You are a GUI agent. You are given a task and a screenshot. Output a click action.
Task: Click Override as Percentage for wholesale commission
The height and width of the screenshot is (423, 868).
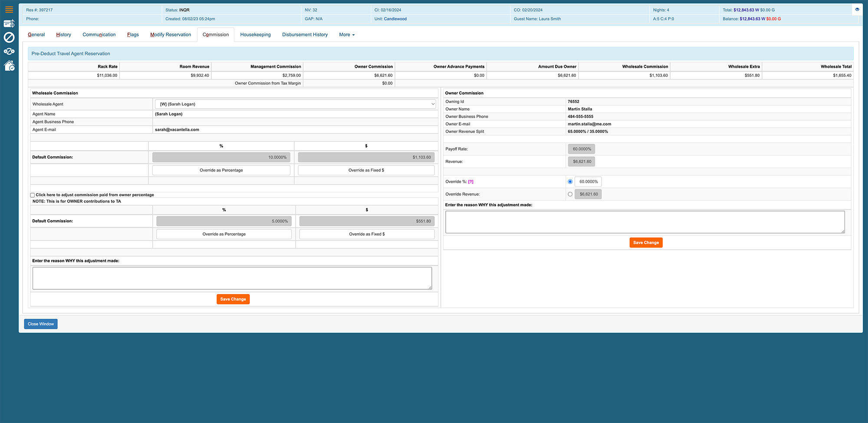[221, 170]
